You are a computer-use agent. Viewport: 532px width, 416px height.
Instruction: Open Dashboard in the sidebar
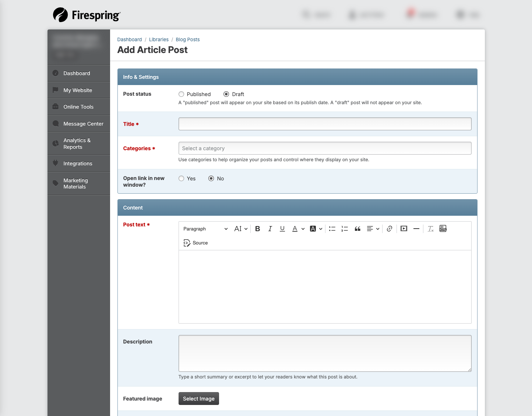click(x=79, y=73)
